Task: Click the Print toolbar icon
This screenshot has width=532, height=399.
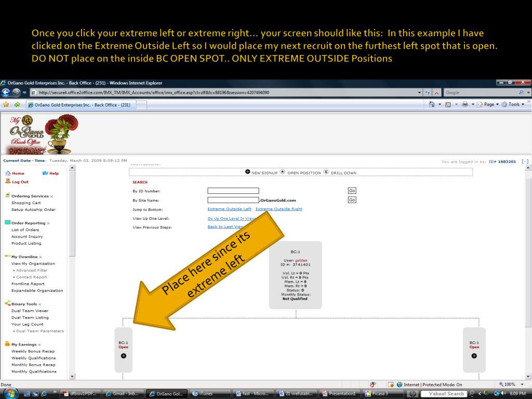Action: click(465, 104)
